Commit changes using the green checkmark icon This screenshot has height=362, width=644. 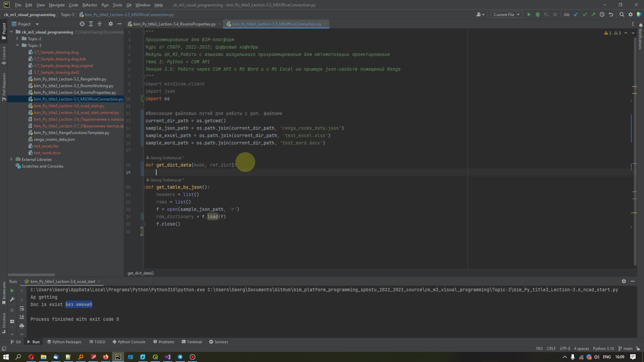pos(585,14)
